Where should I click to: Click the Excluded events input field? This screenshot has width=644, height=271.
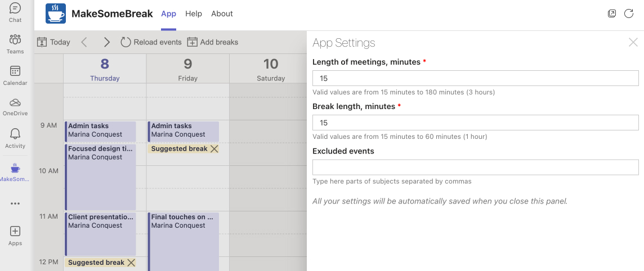[x=475, y=168]
